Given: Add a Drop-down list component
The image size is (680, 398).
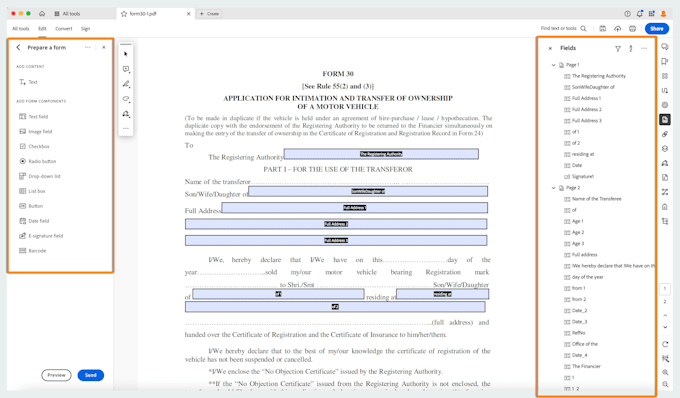Looking at the screenshot, I should click(x=40, y=176).
